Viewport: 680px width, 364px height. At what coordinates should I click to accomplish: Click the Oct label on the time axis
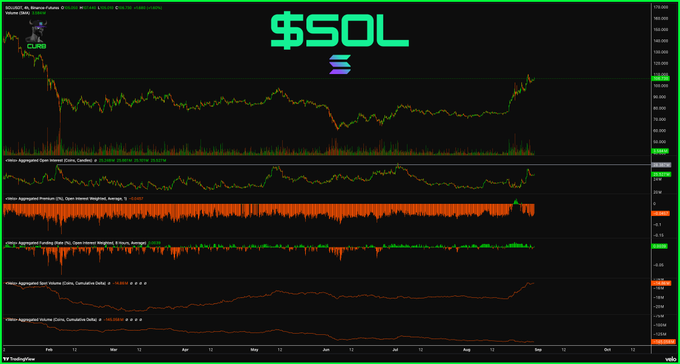tap(607, 349)
